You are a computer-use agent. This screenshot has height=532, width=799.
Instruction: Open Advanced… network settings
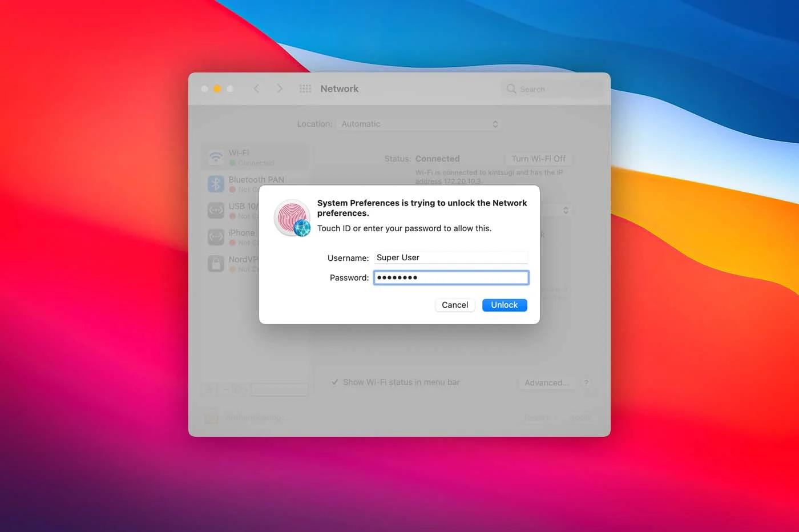pos(546,382)
